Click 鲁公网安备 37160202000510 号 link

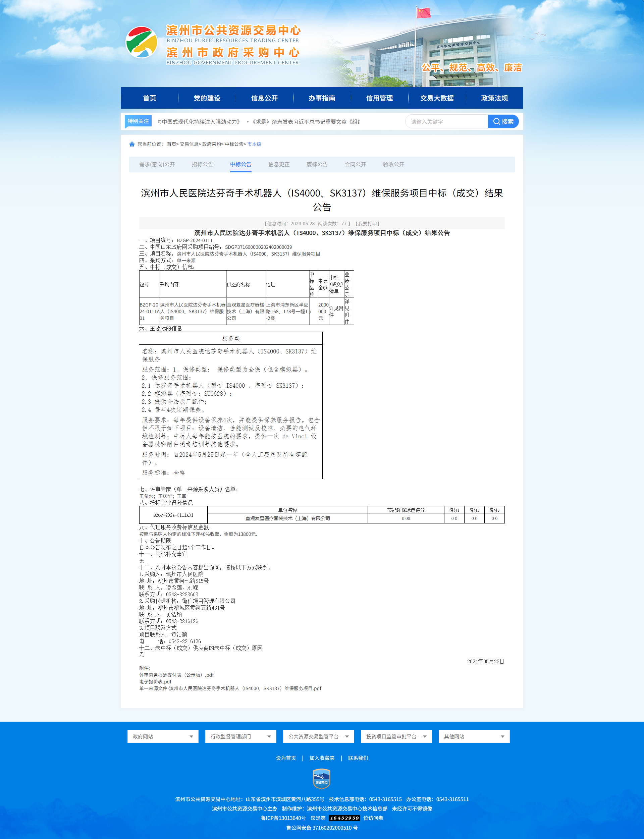click(x=322, y=828)
